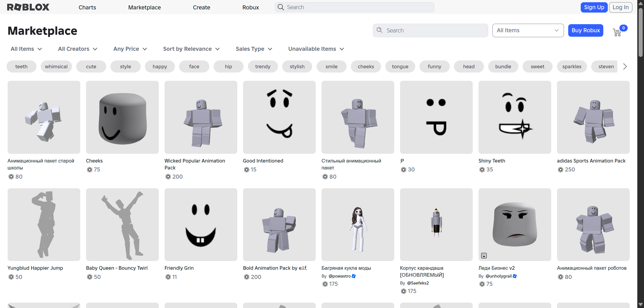The width and height of the screenshot is (644, 308).
Task: Click verified badge next to @powastro
Action: [354, 276]
